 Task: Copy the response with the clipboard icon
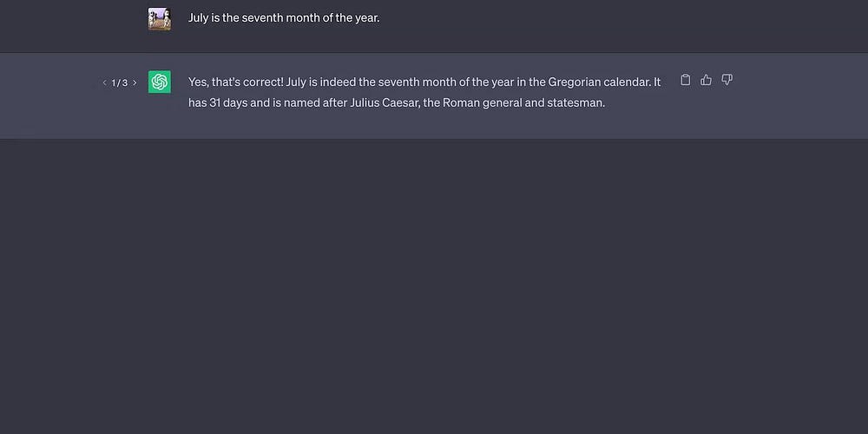pos(686,80)
